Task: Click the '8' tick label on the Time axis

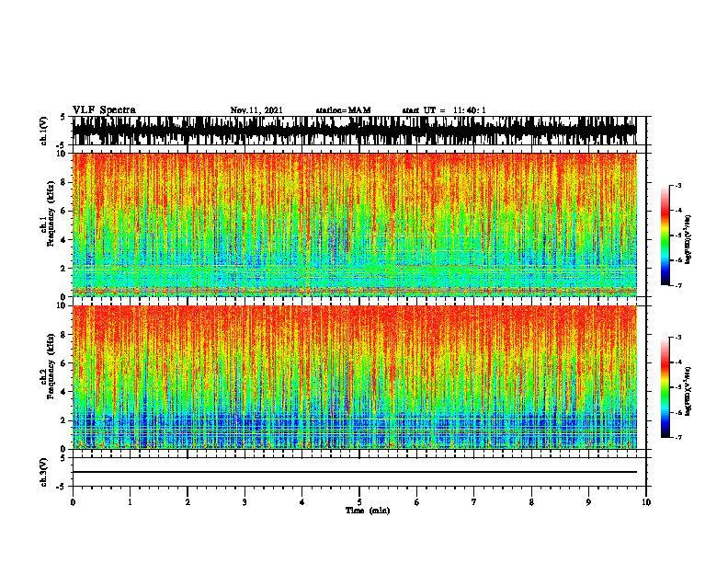Action: pos(531,501)
